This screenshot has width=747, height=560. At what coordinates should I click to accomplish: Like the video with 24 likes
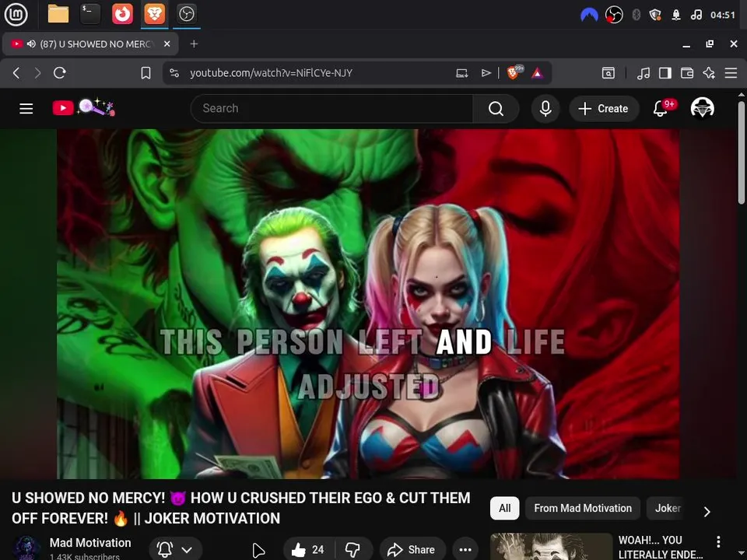pos(308,550)
